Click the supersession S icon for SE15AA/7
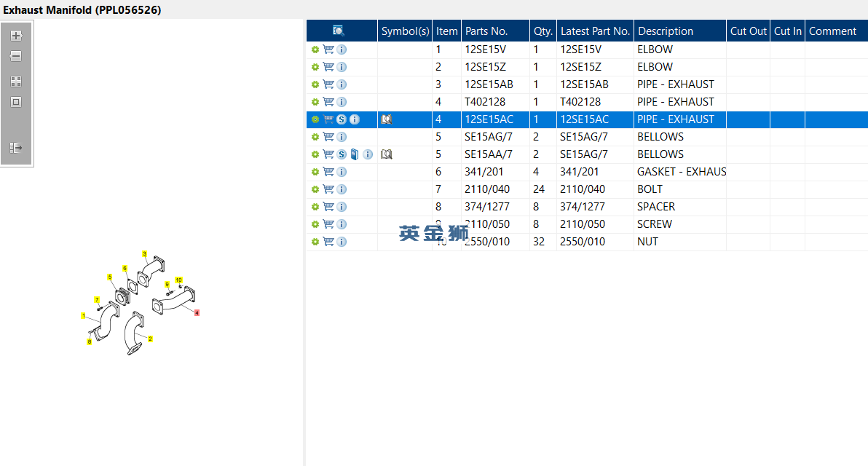868x466 pixels. click(x=342, y=154)
